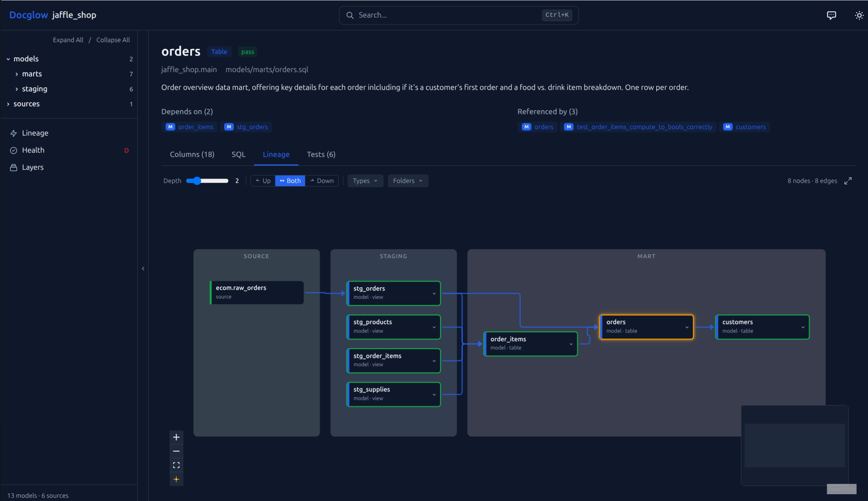This screenshot has height=501, width=868.
Task: Enable the Up direction filter
Action: coord(263,181)
